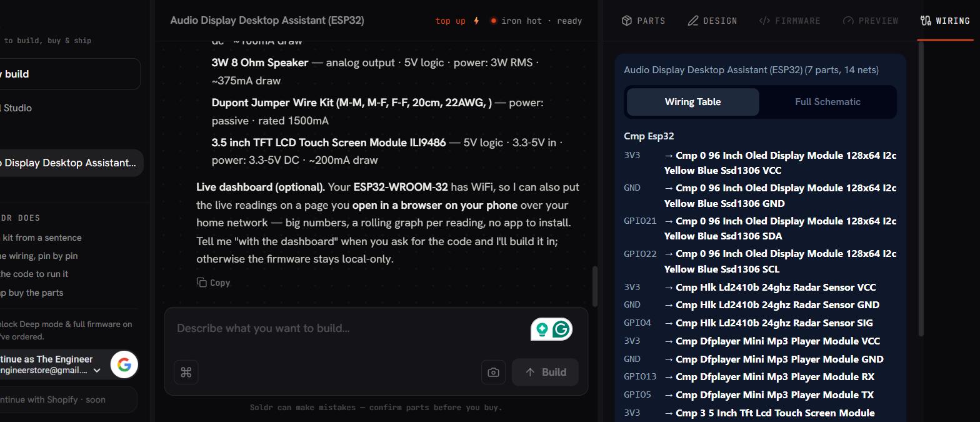Click 'the code to run it' sidebar text
Screen dimensions: 980x422
tap(34, 274)
